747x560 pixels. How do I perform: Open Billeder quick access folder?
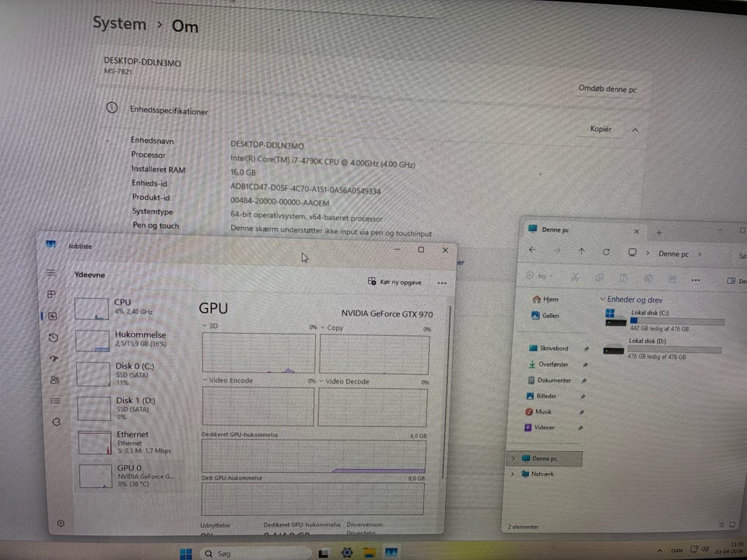(x=542, y=396)
